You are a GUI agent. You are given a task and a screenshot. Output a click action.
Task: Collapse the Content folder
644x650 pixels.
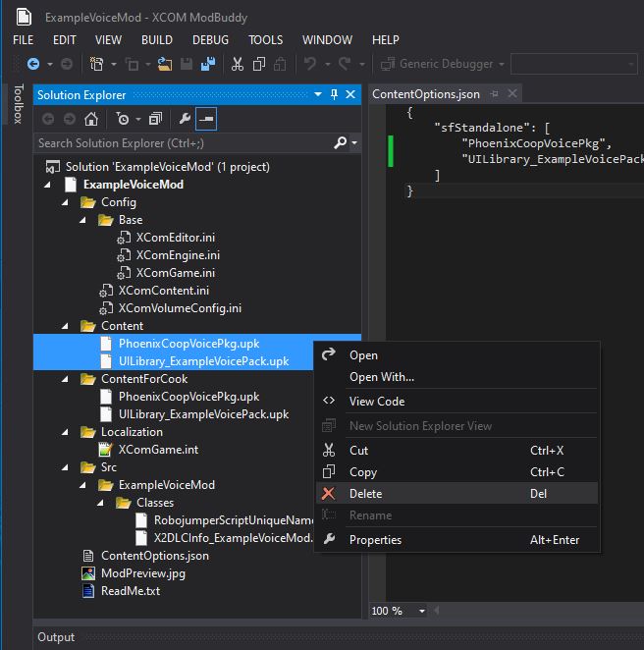65,326
